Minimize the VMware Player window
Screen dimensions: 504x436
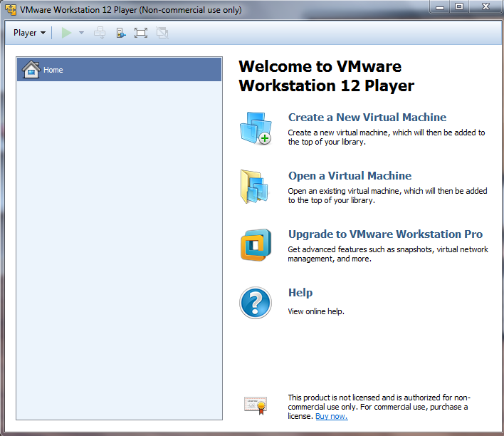(440, 7)
